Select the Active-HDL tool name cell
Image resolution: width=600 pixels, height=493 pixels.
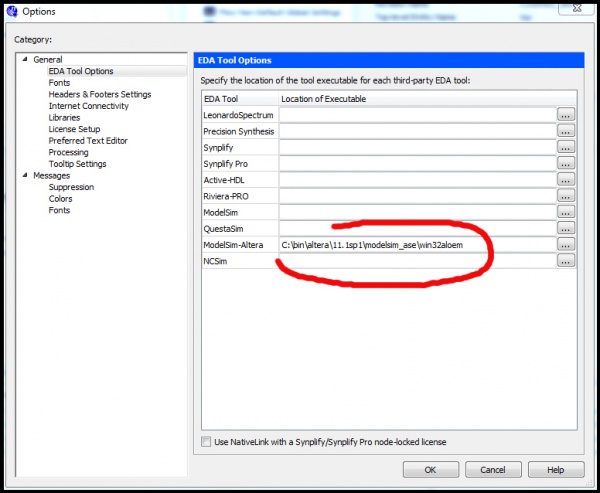coord(240,180)
